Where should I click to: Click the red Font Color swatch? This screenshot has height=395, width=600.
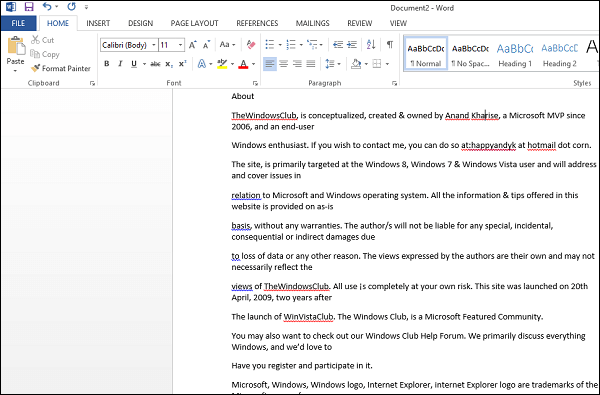[x=243, y=64]
